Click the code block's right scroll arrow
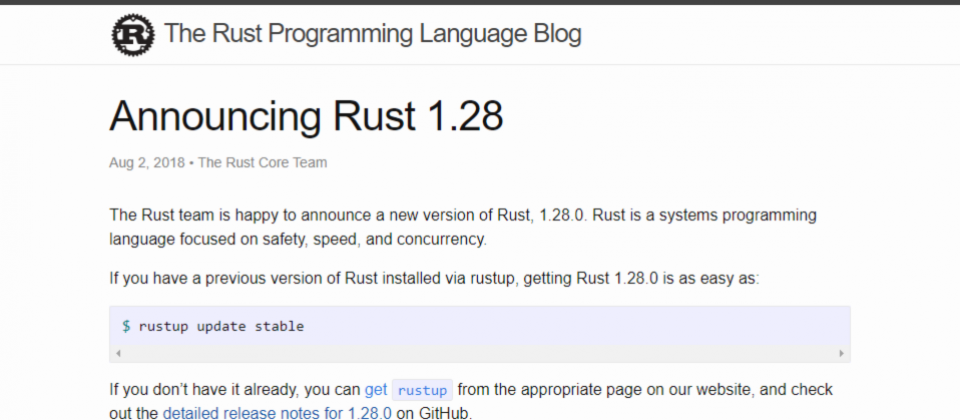This screenshot has height=420, width=960. (x=841, y=353)
